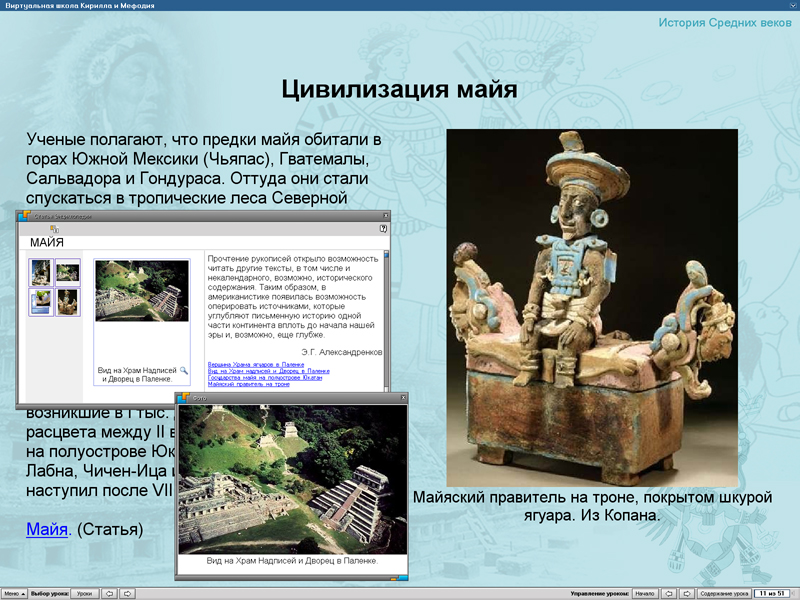Open link 'Государства майя на полуострове Юкатан'
This screenshot has width=800, height=600.
click(265, 378)
